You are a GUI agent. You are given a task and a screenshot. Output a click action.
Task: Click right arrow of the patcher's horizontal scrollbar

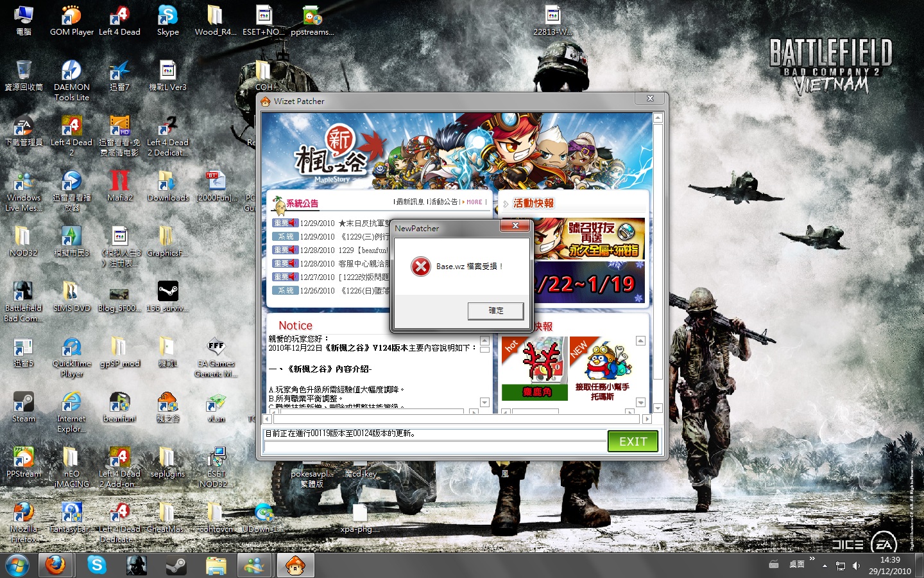pyautogui.click(x=647, y=419)
